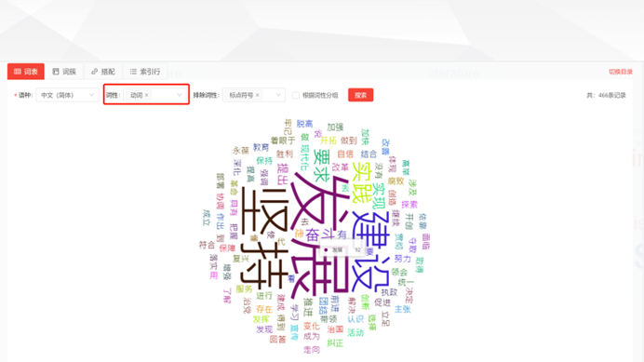This screenshot has width=644, height=362.
Task: Open the 搭配 tab
Action: pos(103,72)
